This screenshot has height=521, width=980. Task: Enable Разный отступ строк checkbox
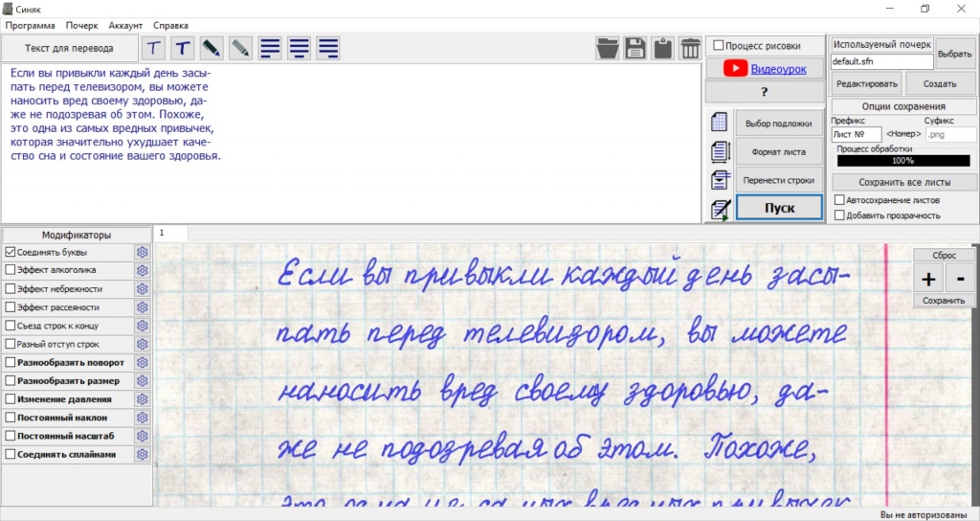(x=10, y=344)
